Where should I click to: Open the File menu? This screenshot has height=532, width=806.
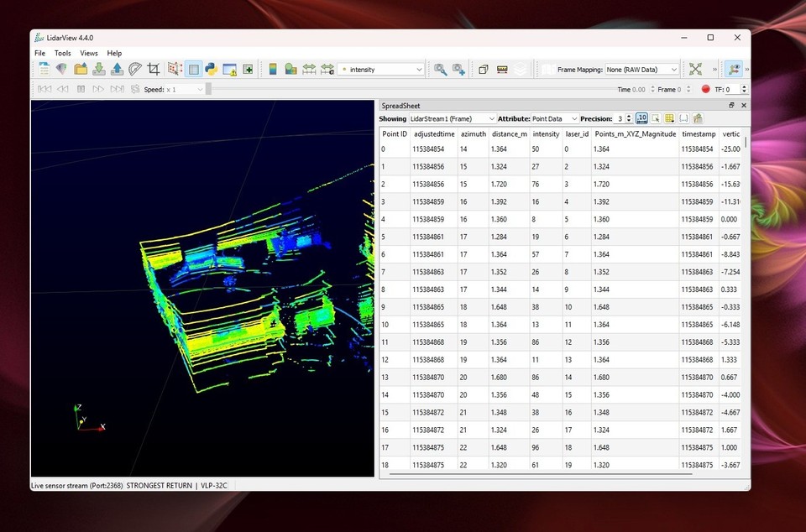pos(39,53)
